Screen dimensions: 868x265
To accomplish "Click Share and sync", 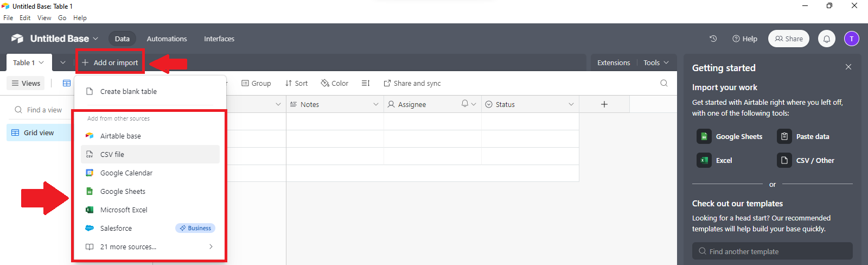I will point(412,83).
